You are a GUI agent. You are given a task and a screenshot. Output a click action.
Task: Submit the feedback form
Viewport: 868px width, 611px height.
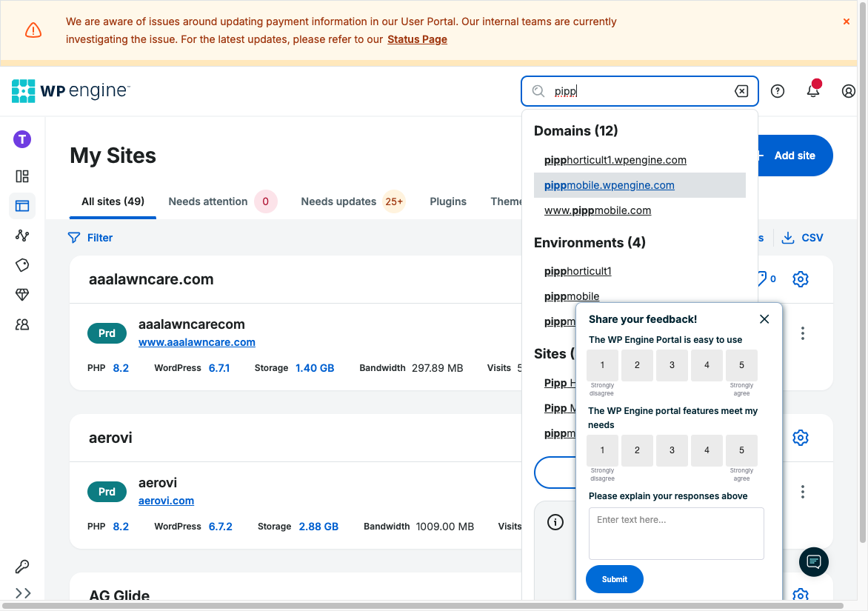coord(615,579)
